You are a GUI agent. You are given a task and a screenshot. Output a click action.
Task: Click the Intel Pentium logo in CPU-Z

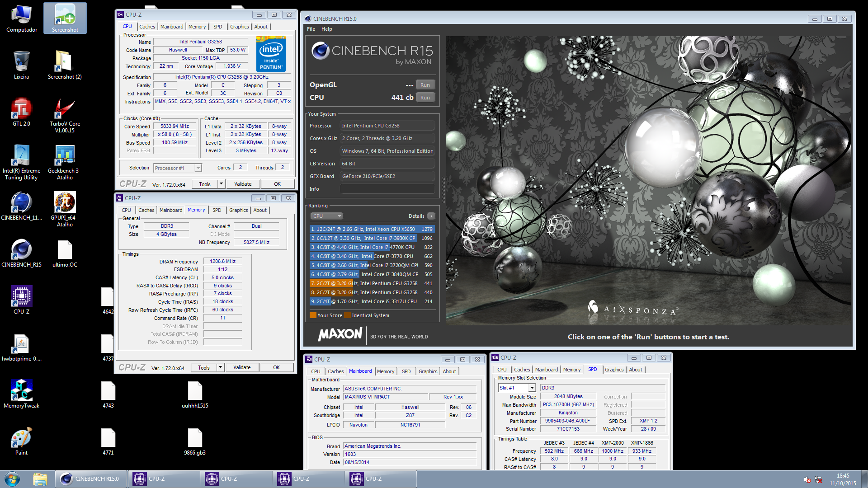(x=271, y=54)
